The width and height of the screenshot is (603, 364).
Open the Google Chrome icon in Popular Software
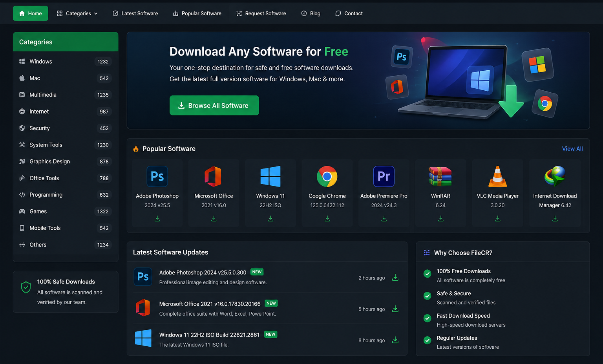pos(327,176)
